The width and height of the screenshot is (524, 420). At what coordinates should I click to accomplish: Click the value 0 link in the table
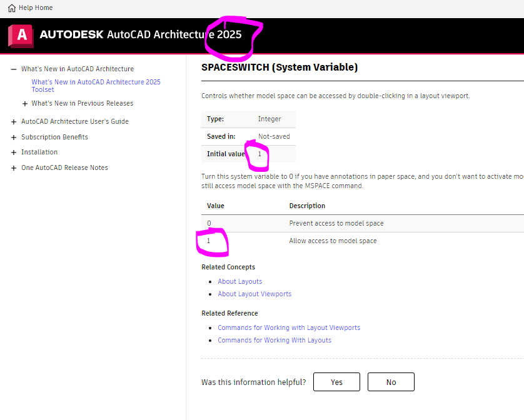209,223
